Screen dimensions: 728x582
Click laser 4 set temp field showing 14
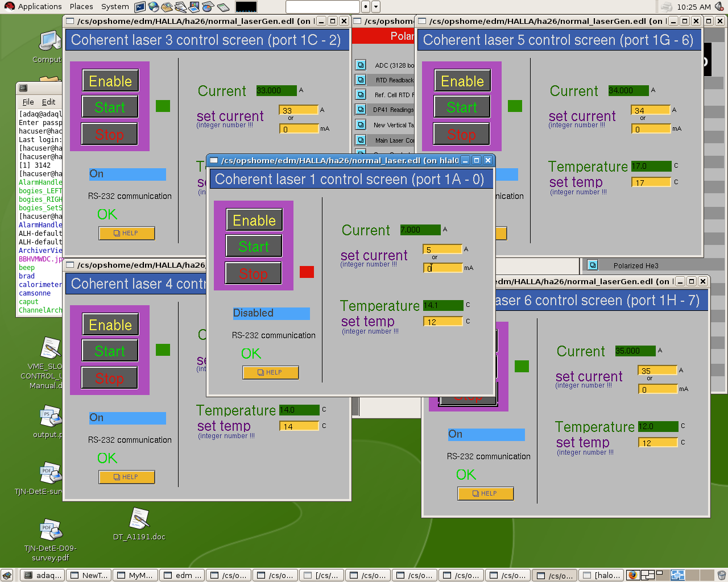[x=299, y=426]
